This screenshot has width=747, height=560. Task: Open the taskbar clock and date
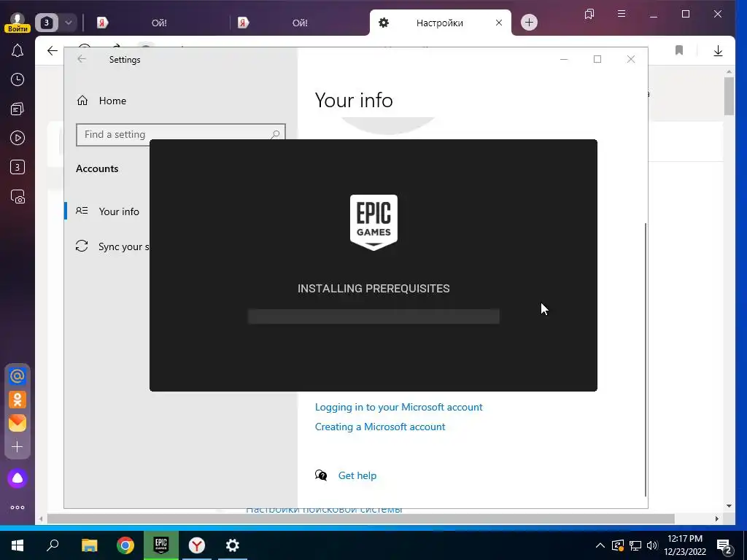pos(685,545)
